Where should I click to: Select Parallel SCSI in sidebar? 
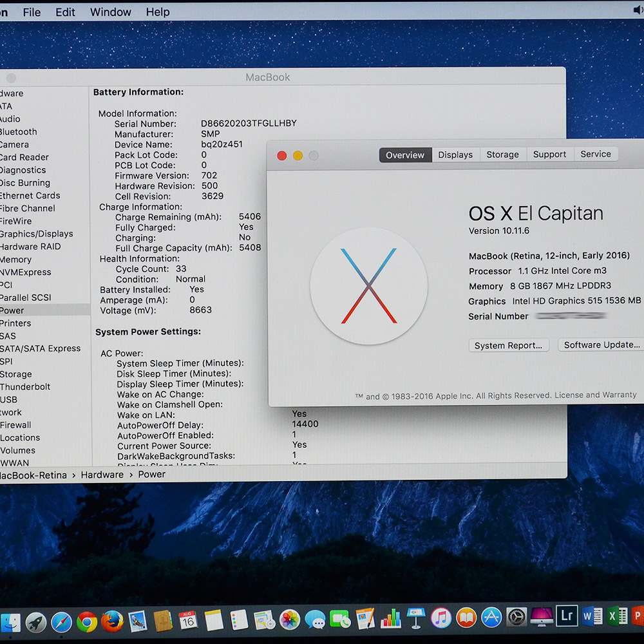26,298
